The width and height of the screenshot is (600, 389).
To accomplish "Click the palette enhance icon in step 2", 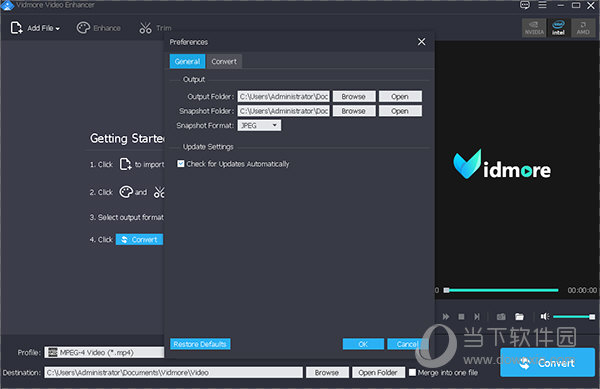I will [126, 192].
